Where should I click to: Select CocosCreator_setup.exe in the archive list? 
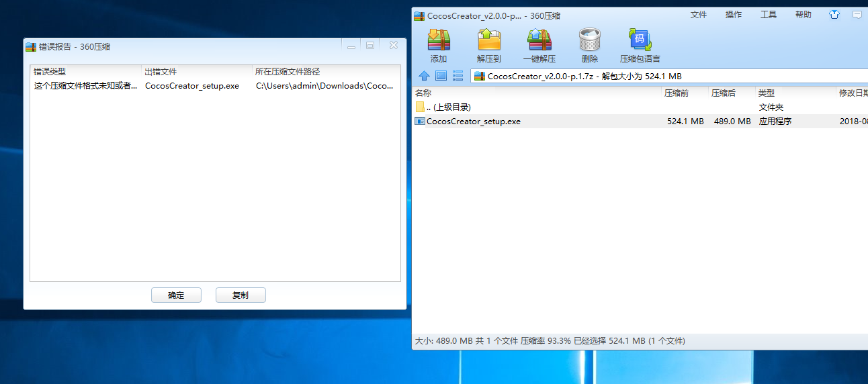(640, 122)
